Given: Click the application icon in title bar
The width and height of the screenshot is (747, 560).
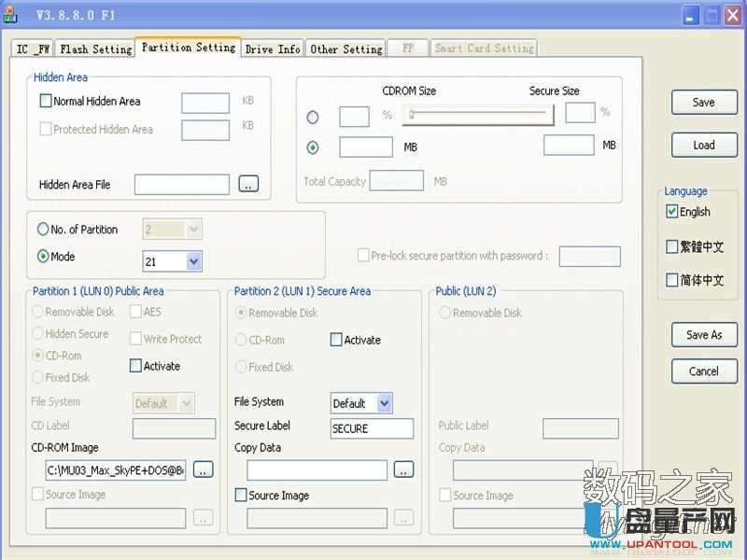Looking at the screenshot, I should [x=11, y=14].
